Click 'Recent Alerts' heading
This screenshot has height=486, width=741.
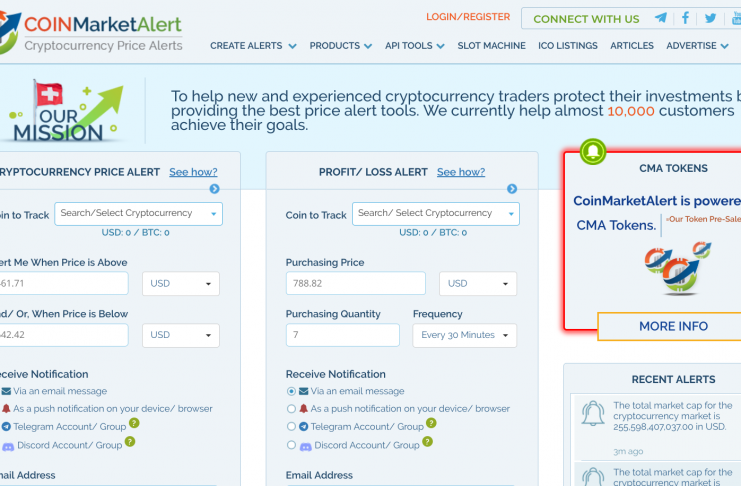pos(673,380)
